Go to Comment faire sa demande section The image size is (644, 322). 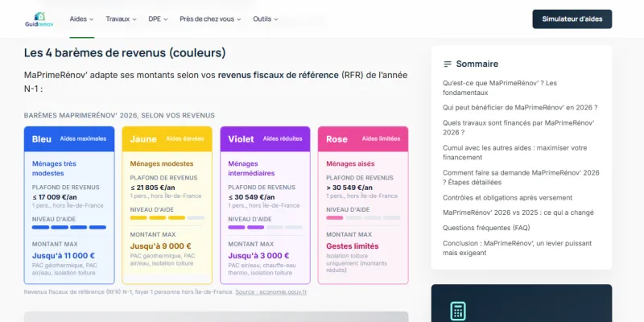pos(521,177)
